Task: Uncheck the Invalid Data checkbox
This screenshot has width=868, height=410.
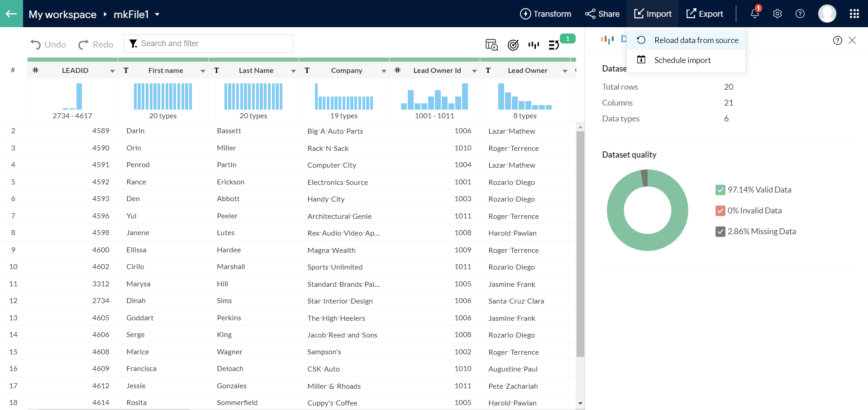Action: point(720,211)
